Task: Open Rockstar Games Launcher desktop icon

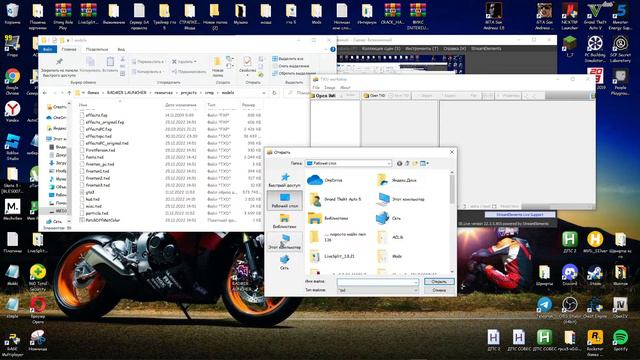Action: 595,343
